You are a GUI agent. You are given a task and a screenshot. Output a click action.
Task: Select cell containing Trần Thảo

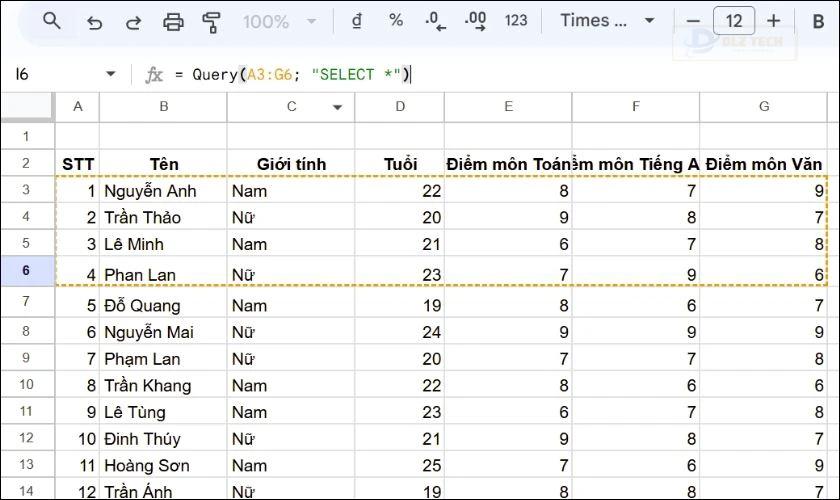coord(163,217)
